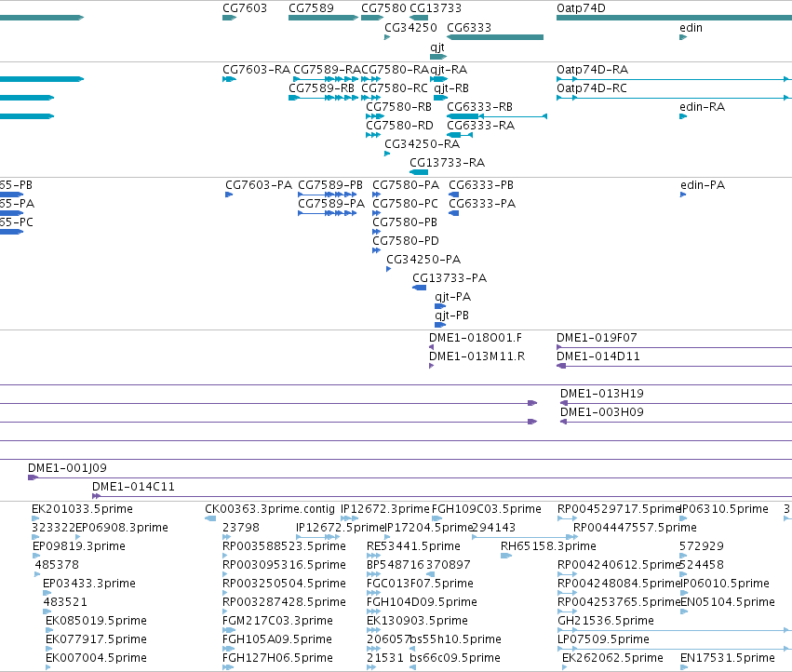Select EST EP03433.3prime
The height and width of the screenshot is (672, 792).
[89, 583]
